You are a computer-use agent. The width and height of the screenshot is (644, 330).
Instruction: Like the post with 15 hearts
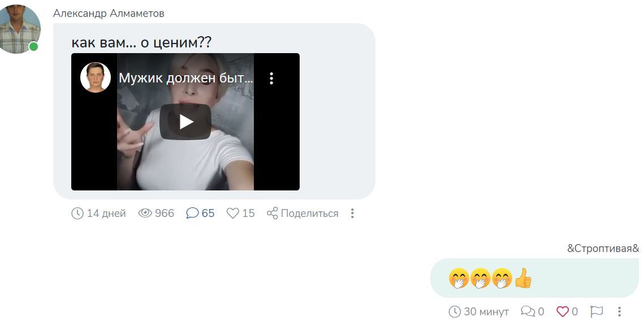click(x=241, y=213)
